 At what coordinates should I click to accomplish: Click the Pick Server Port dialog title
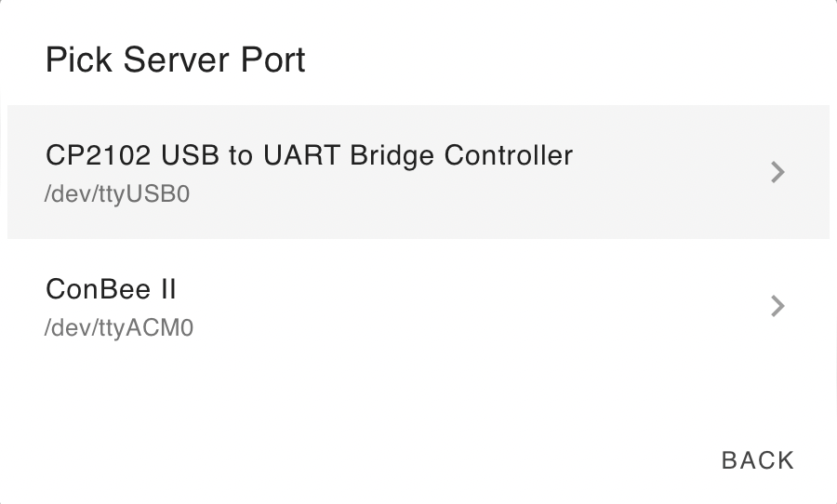click(176, 60)
